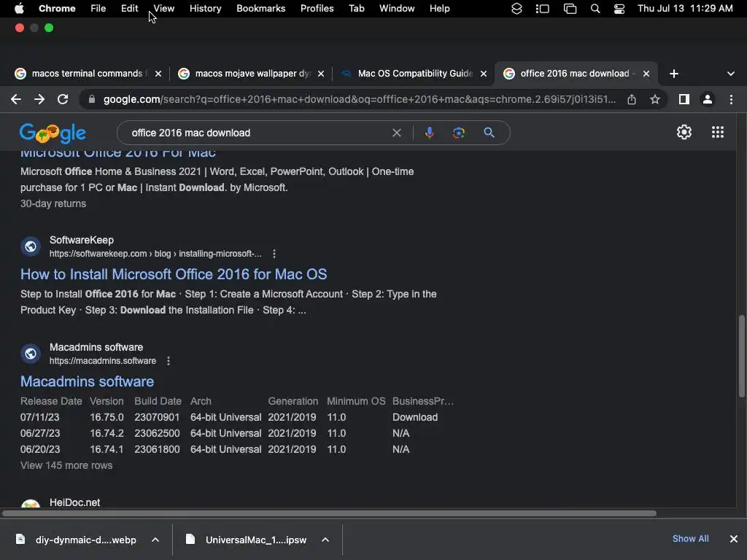Close the macos mojave wallpaper tab
Image resolution: width=747 pixels, height=560 pixels.
(x=321, y=74)
